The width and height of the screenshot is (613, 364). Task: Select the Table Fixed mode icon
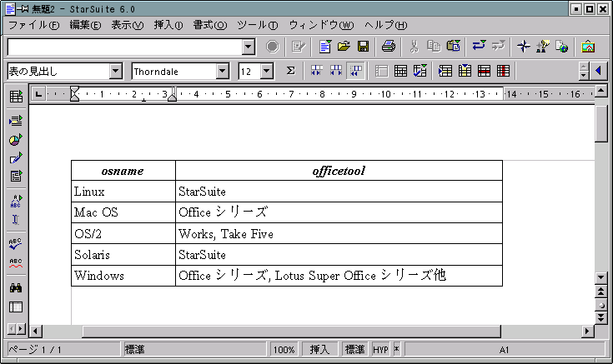point(317,71)
